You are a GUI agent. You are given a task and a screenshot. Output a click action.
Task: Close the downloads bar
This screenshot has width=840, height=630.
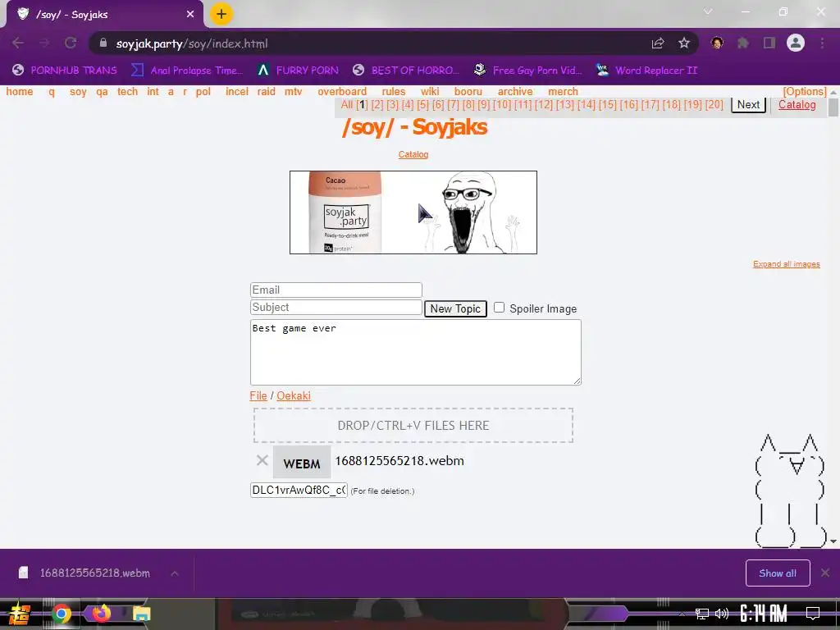[x=825, y=573]
